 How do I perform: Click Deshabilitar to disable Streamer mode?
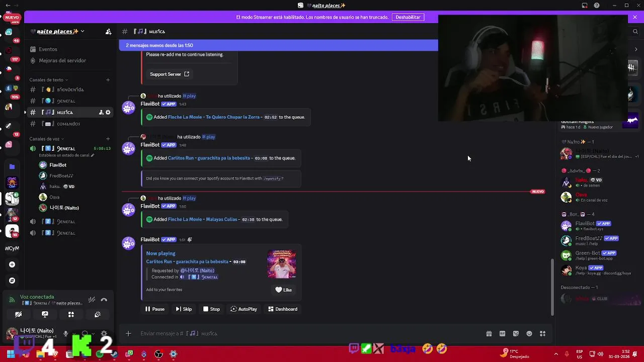coord(408,17)
